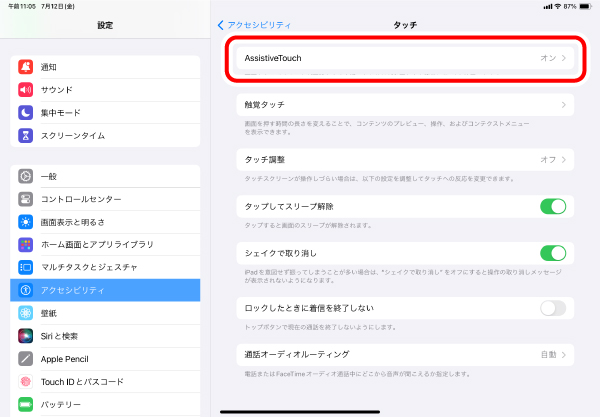Viewport: 600px width, 417px height.
Task: Tap the 一般 gear icon
Action: [x=26, y=175]
